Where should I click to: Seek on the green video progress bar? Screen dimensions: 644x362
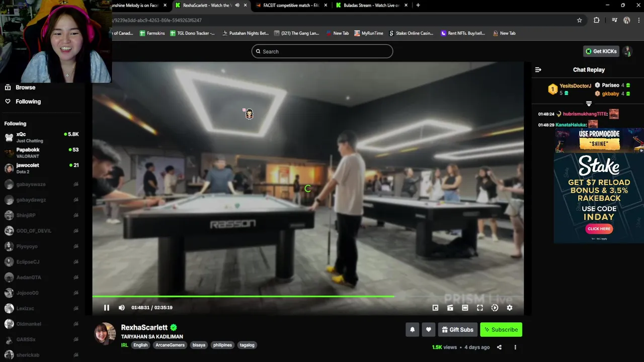click(308, 297)
